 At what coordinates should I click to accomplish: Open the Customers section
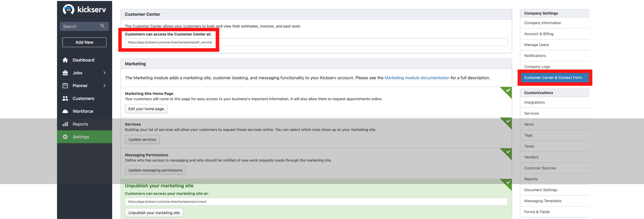84,98
